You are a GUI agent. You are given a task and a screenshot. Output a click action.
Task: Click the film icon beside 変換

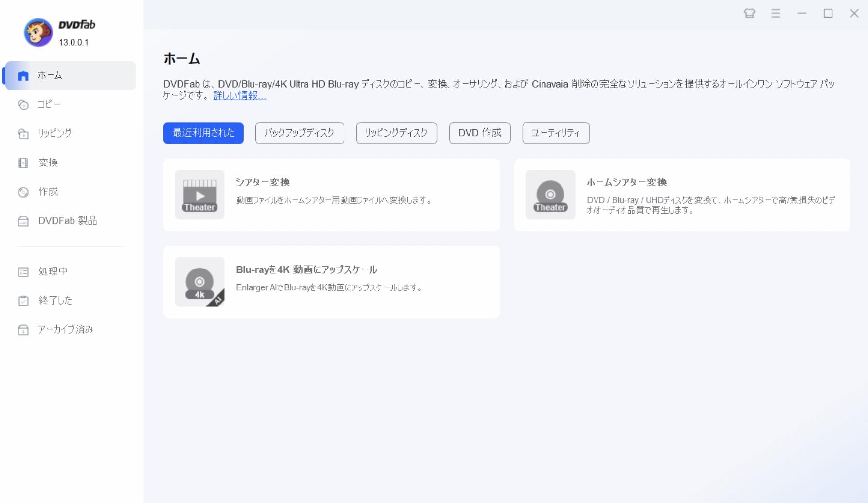tap(23, 163)
